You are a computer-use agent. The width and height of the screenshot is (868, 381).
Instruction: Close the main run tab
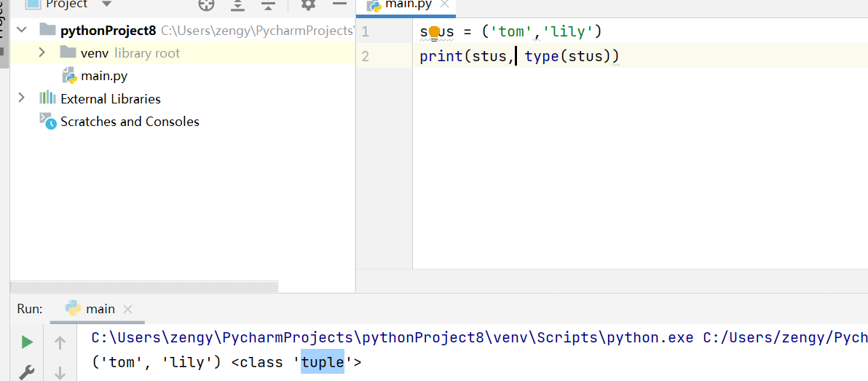(x=128, y=310)
